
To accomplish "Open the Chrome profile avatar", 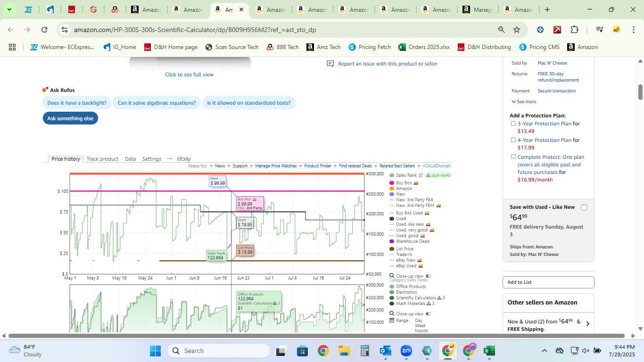I will point(616,30).
